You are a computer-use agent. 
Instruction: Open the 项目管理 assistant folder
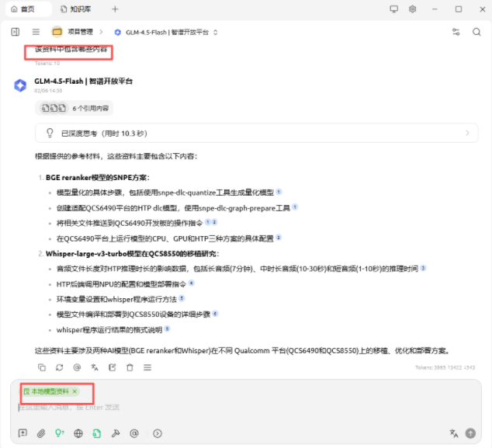click(72, 32)
